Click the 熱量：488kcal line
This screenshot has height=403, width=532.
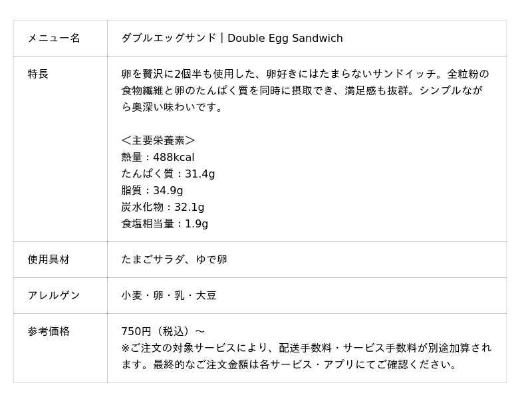click(158, 158)
